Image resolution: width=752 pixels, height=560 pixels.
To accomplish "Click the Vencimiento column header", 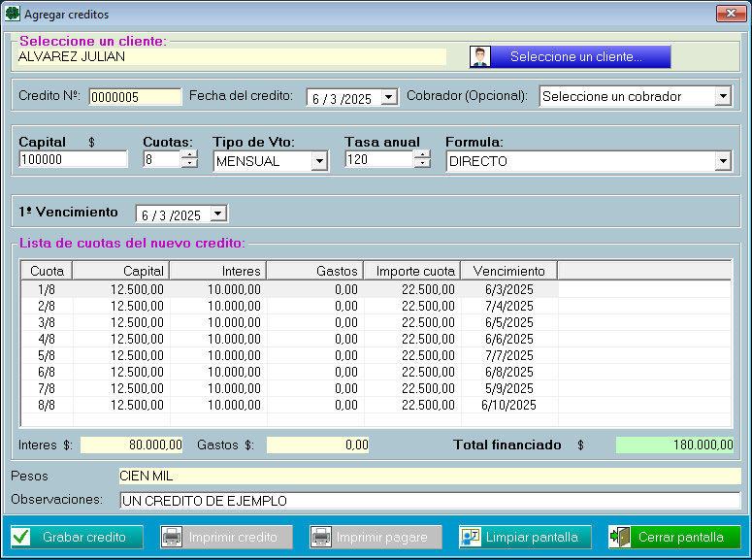I will [508, 271].
